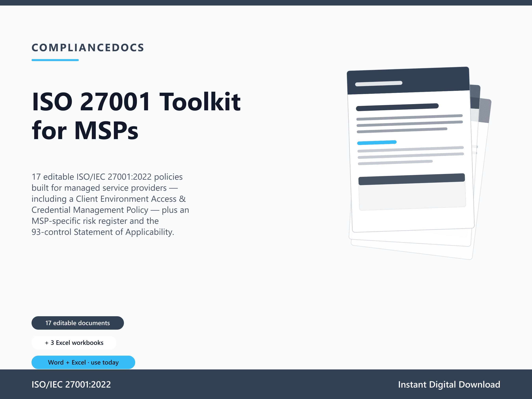Screen dimensions: 532x399
Task: Click the ISO/IEC 27001:2022 footer text
Action: (x=71, y=384)
